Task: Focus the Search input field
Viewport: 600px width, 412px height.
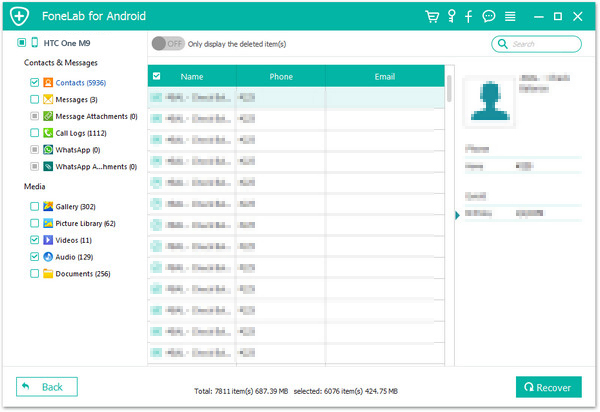Action: [536, 44]
